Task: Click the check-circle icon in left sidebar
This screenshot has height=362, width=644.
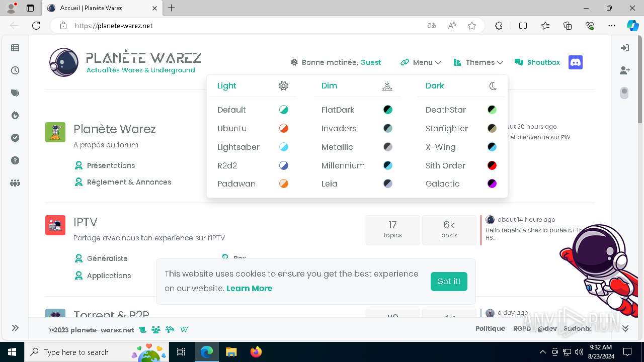Action: pyautogui.click(x=15, y=138)
